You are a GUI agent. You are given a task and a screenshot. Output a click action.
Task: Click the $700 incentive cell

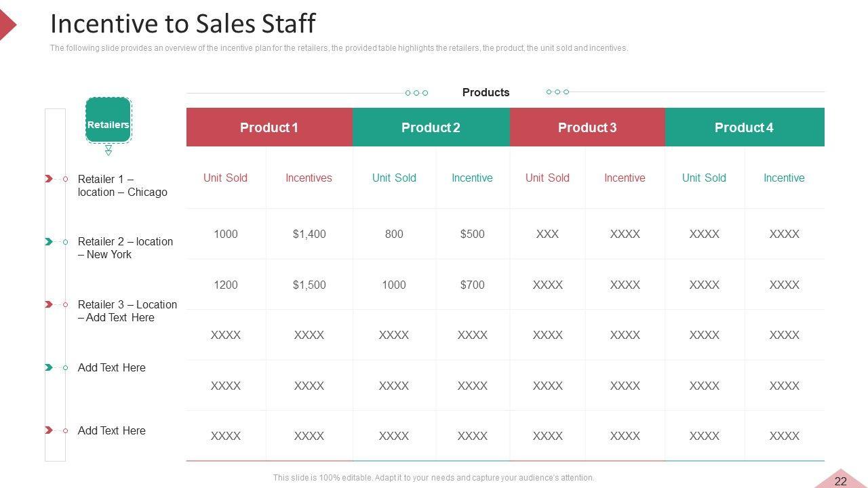(472, 285)
